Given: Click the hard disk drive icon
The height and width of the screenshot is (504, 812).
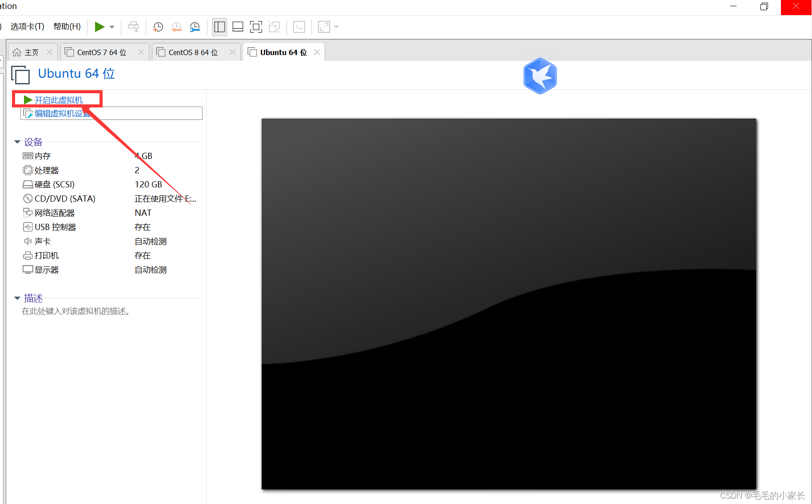Looking at the screenshot, I should coord(28,184).
